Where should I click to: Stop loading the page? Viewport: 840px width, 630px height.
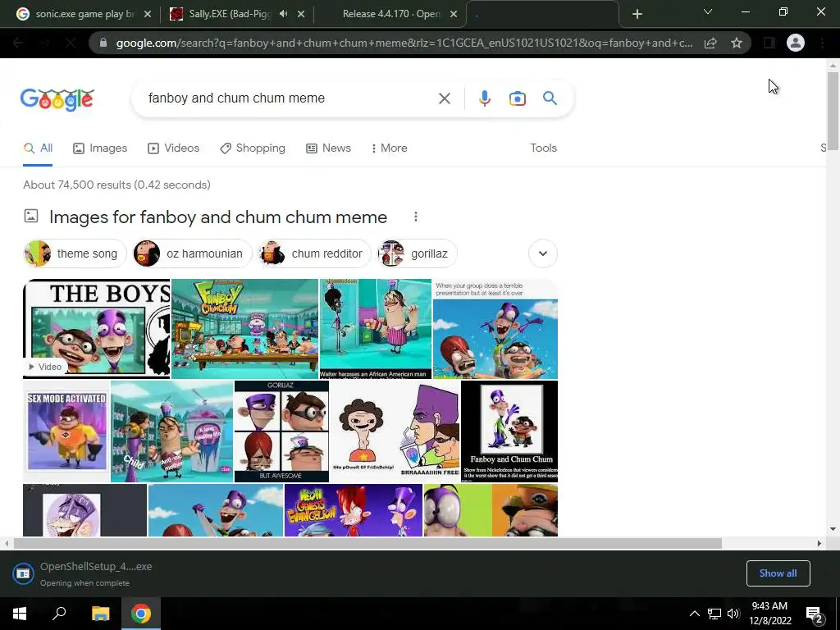pyautogui.click(x=71, y=43)
